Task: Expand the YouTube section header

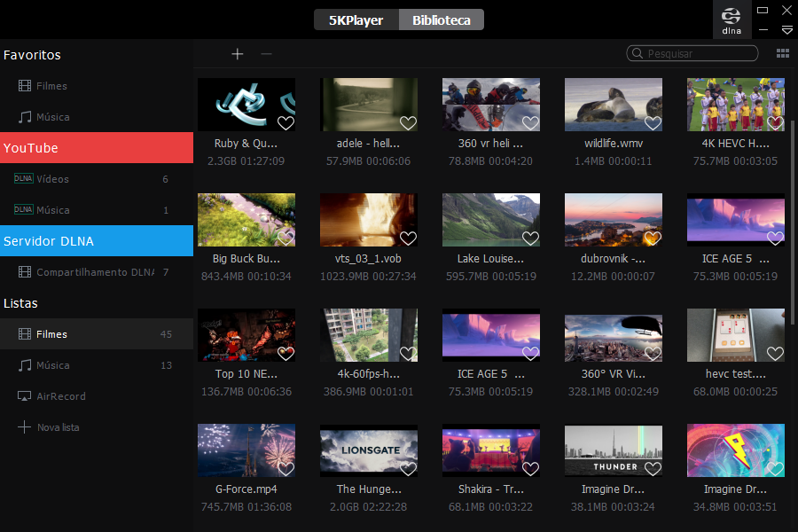Action: pos(97,148)
